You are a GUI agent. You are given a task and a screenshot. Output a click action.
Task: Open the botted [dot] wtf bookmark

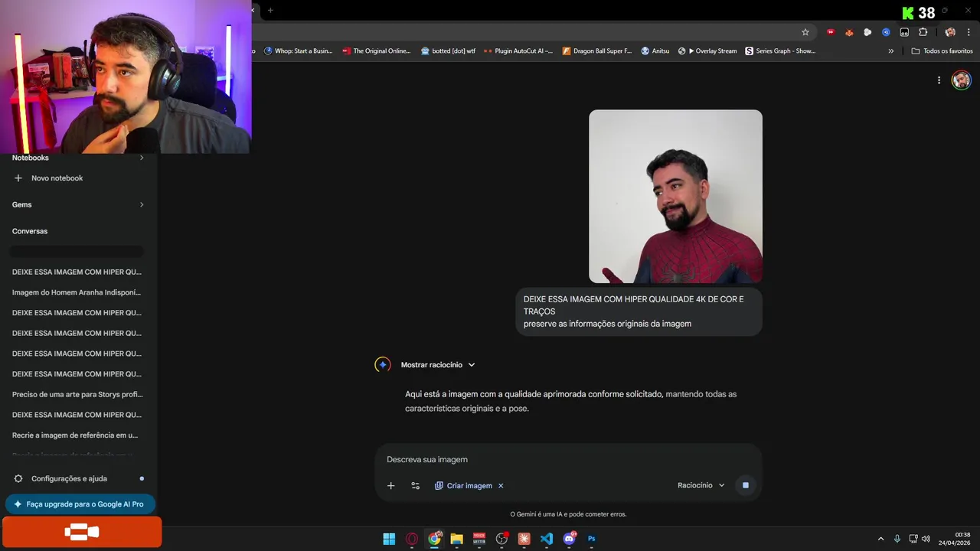[x=448, y=51]
